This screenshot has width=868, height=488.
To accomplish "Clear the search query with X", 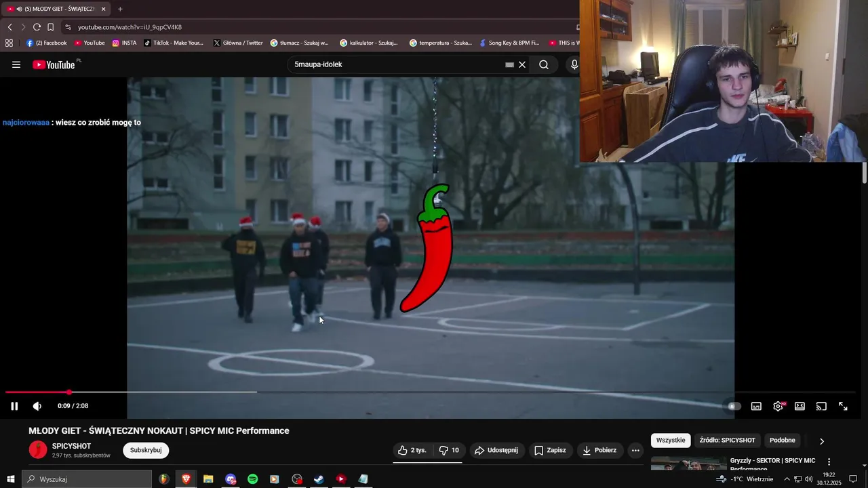I will [522, 64].
